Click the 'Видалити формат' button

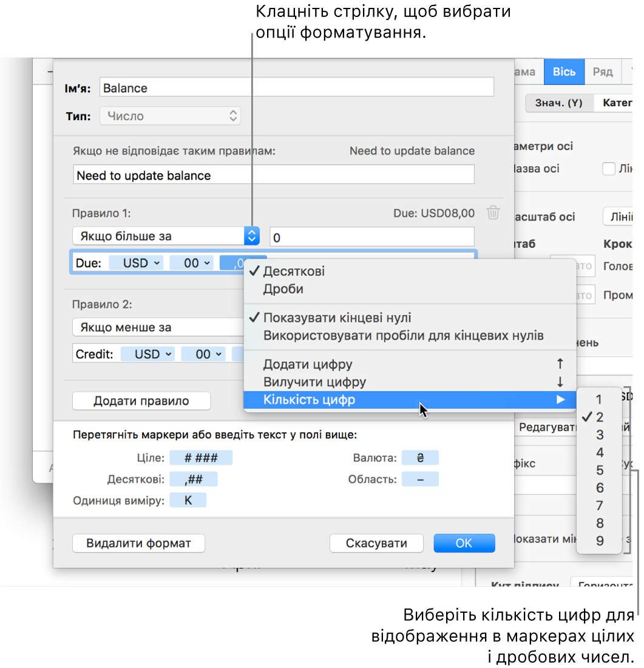(x=138, y=543)
